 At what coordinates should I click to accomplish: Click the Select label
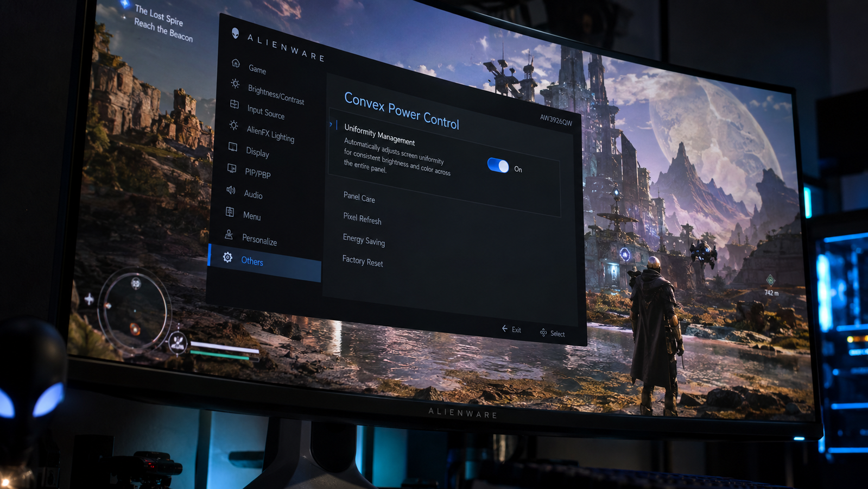coord(557,334)
